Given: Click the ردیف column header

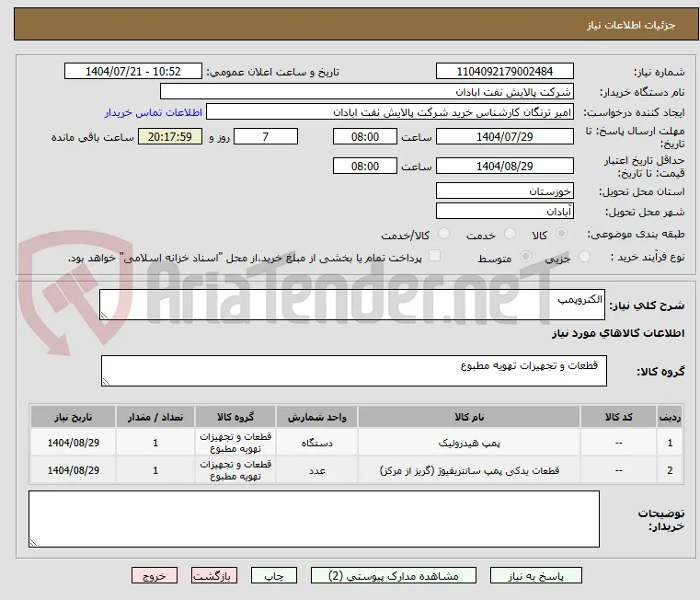Looking at the screenshot, I should click(x=670, y=417).
